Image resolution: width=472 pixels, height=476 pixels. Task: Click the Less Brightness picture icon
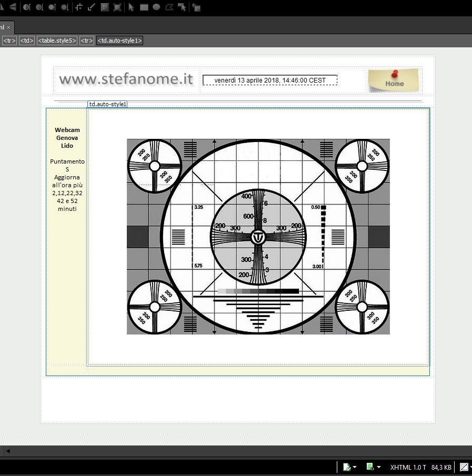[x=65, y=7]
